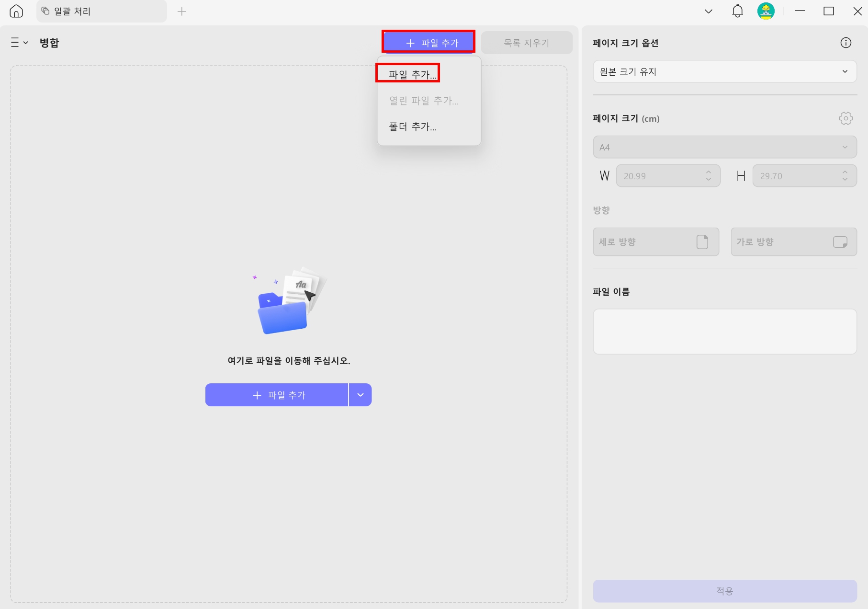Image resolution: width=868 pixels, height=609 pixels.
Task: Click the center 파일 추가 button
Action: 277,395
